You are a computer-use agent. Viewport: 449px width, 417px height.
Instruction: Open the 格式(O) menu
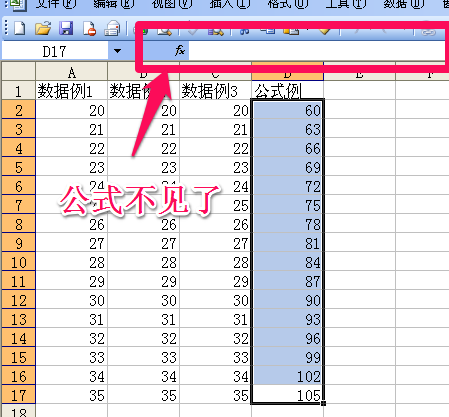pyautogui.click(x=287, y=3)
